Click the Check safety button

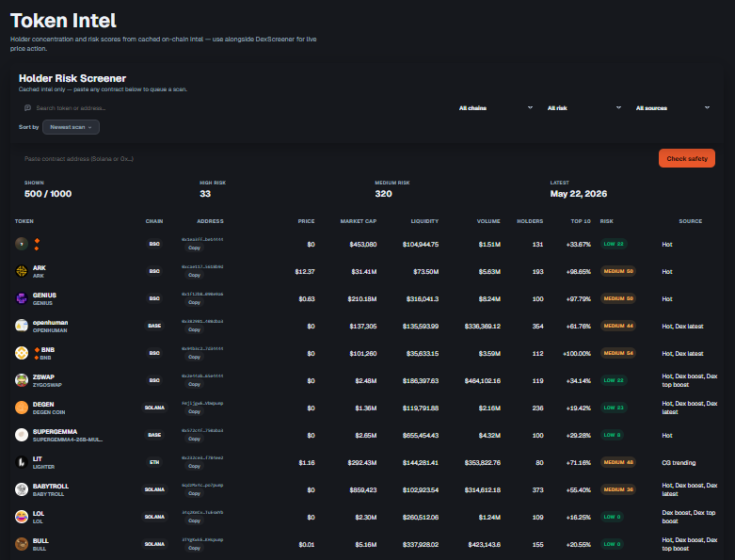(687, 158)
